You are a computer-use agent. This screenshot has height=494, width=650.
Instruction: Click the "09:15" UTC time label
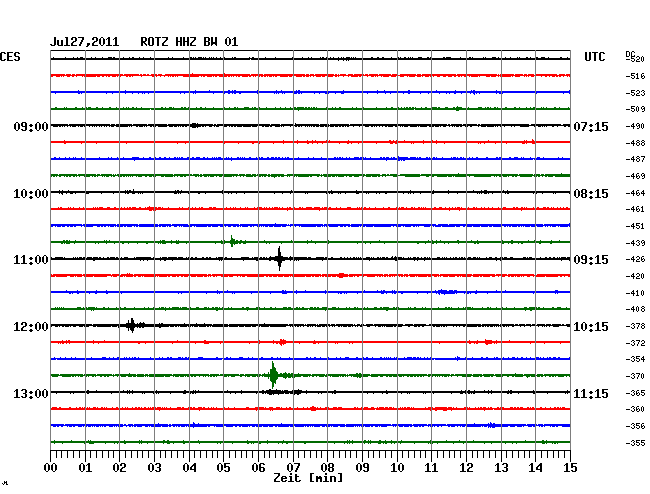click(x=591, y=260)
